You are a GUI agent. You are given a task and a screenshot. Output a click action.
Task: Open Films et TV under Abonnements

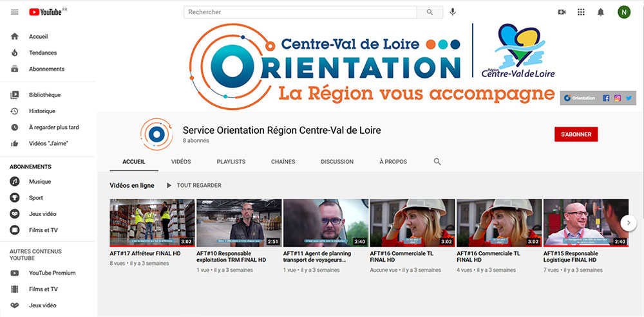[47, 230]
